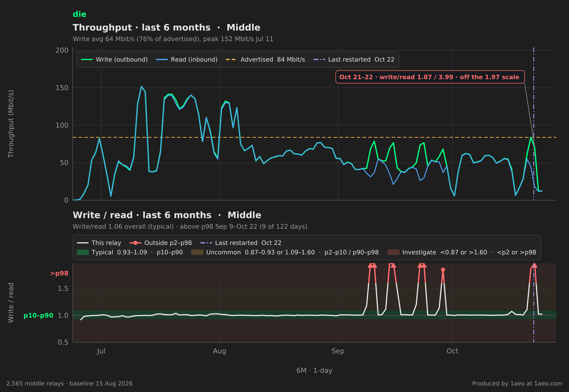Click the 'Write/read 1.06 overall (typical)' subtitle
Screen dimensions: 569x392
[190, 227]
